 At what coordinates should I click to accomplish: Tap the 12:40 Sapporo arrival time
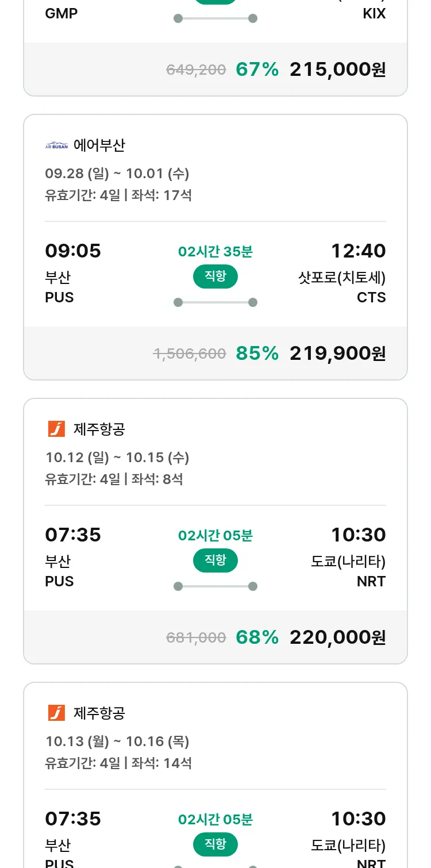pyautogui.click(x=358, y=251)
